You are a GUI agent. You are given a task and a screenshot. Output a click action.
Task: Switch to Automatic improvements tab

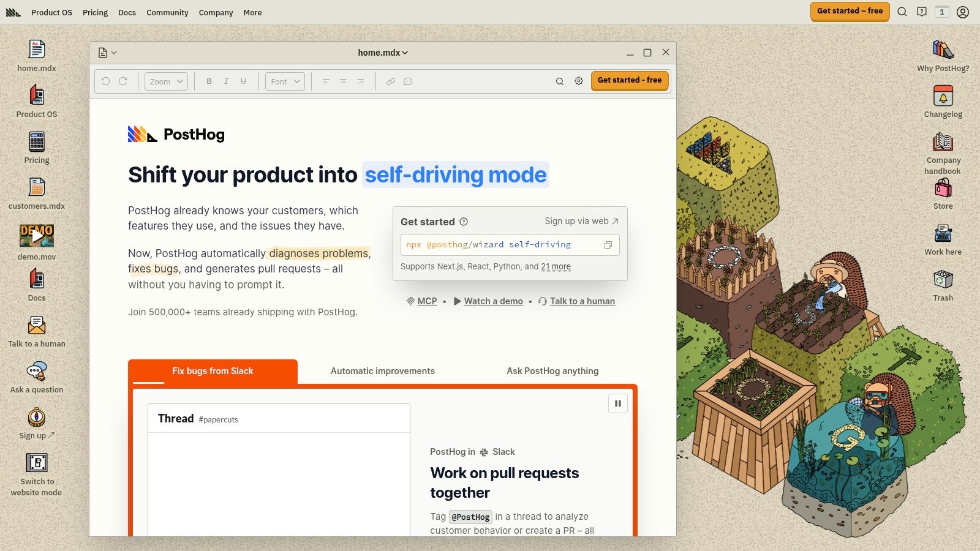click(383, 371)
